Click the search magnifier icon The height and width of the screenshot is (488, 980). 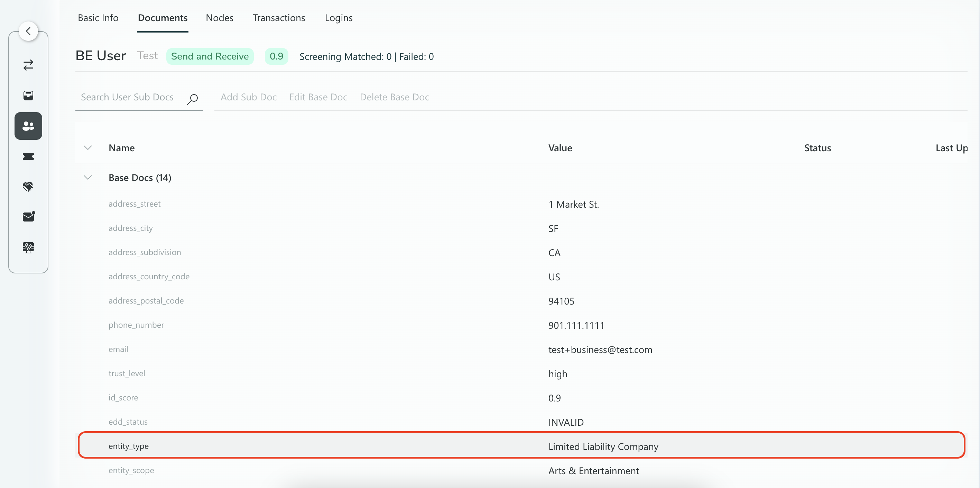click(x=193, y=99)
